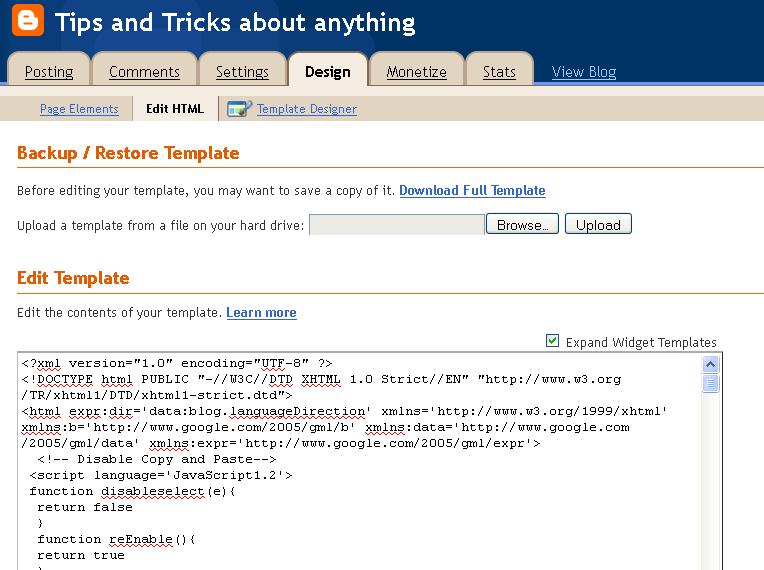Click the script language='JavaScript1.2' line
The height and width of the screenshot is (570, 764).
tap(161, 475)
